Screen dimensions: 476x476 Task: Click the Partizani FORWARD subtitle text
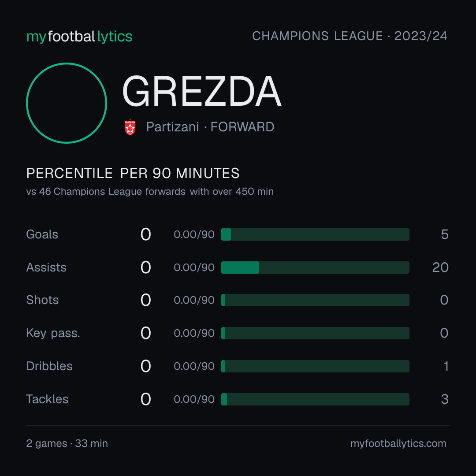coord(210,127)
